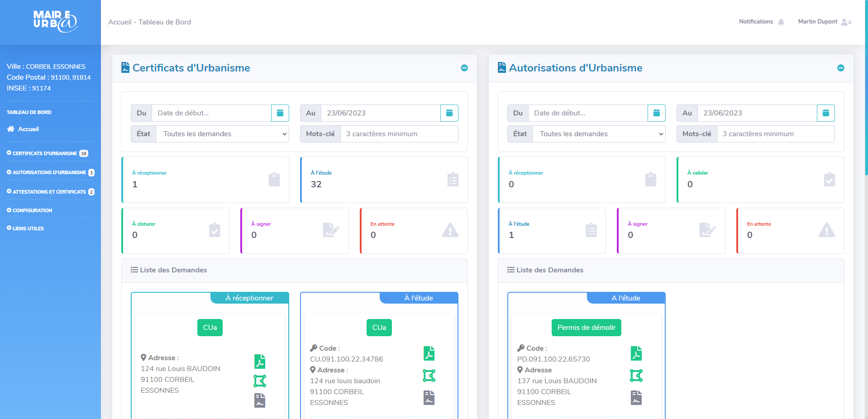
Task: Click signature icon in Certificats À signer card
Action: [x=331, y=230]
